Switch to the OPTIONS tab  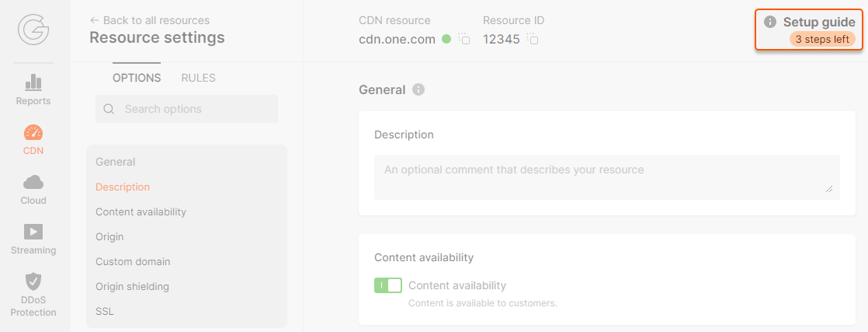point(137,78)
